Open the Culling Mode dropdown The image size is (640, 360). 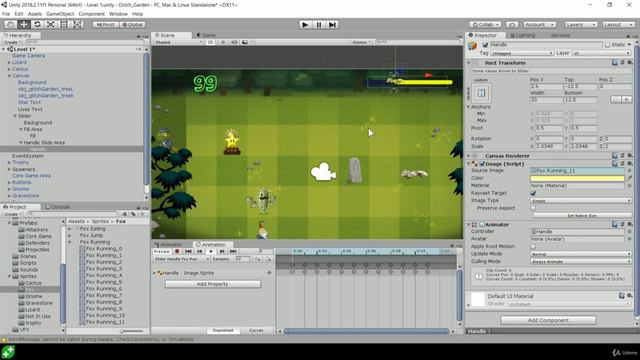(581, 261)
